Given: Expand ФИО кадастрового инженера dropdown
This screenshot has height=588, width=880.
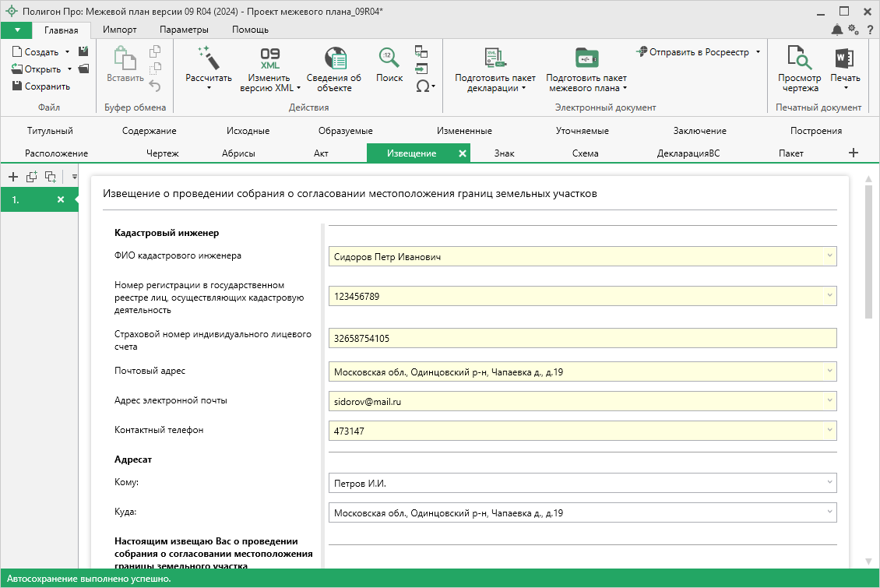Looking at the screenshot, I should 829,256.
